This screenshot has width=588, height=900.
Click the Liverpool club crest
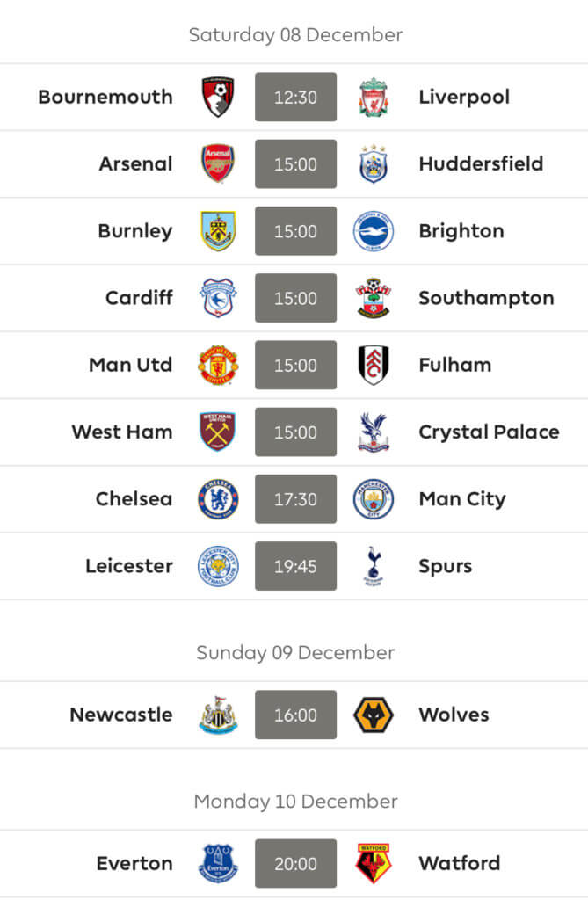(374, 97)
